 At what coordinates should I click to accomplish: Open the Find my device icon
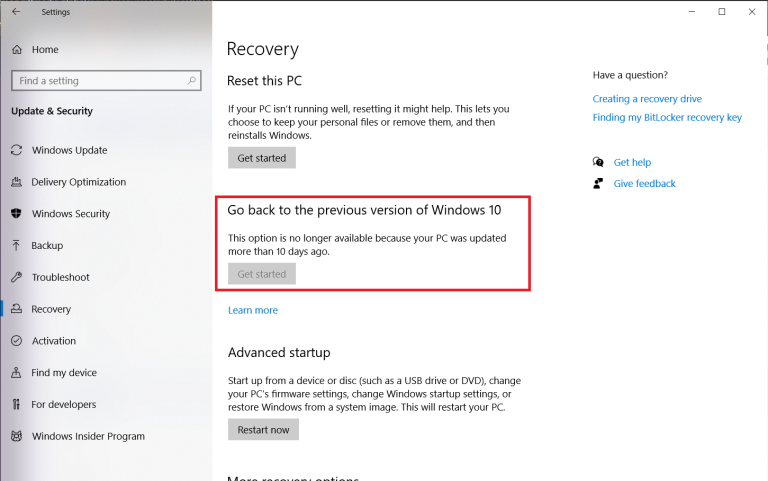pos(17,373)
